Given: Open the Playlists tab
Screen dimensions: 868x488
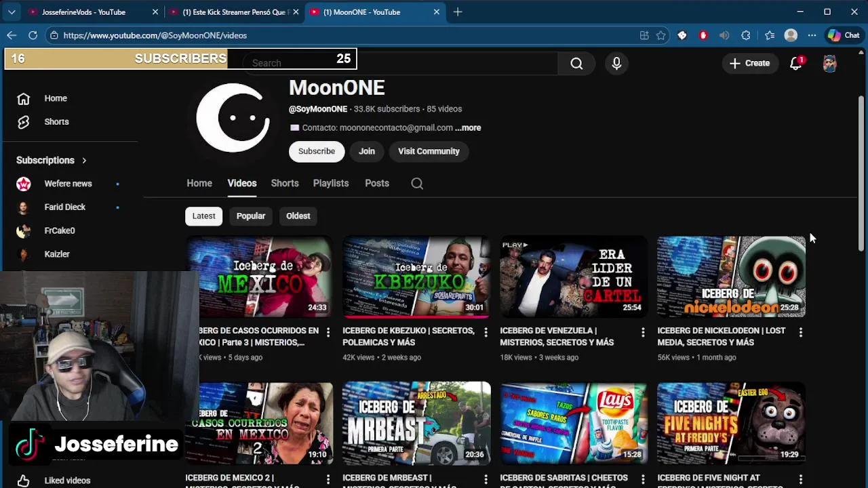Looking at the screenshot, I should coord(331,183).
